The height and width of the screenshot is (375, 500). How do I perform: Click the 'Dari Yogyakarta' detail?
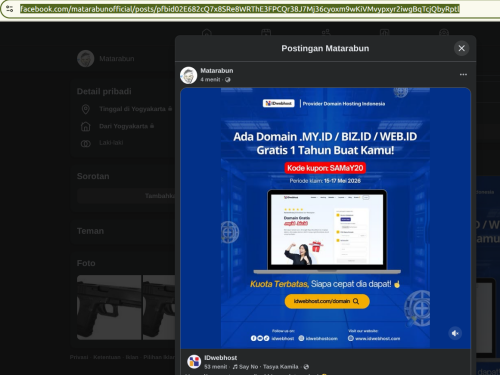pyautogui.click(x=124, y=126)
